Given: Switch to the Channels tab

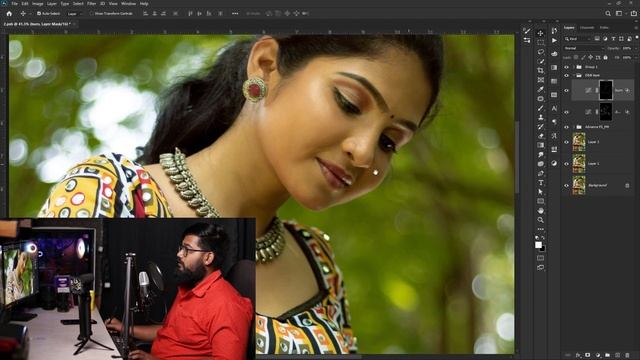Looking at the screenshot, I should point(587,28).
